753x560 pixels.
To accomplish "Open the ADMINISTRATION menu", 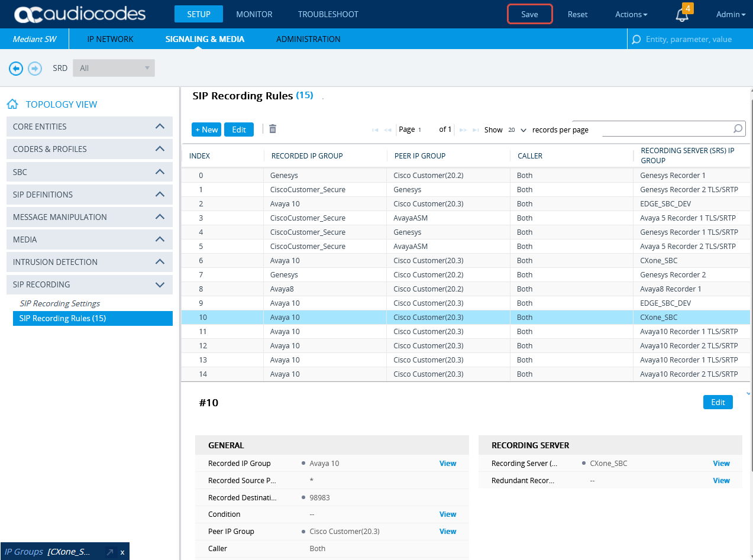I will click(x=308, y=39).
